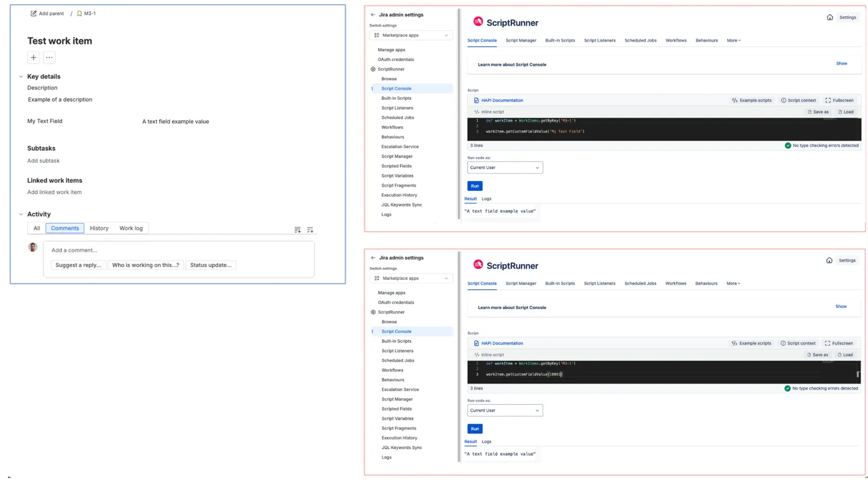Switch to the History activity tab

[x=99, y=228]
